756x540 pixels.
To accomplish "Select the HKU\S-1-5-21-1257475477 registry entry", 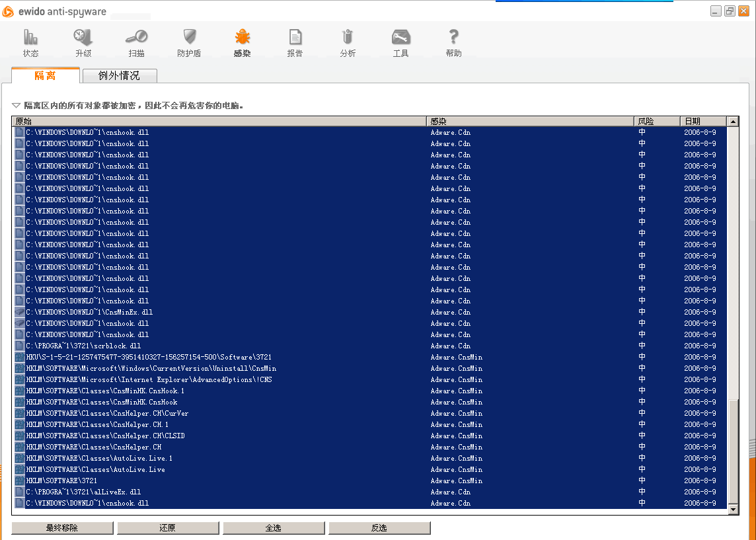I will tap(370, 357).
